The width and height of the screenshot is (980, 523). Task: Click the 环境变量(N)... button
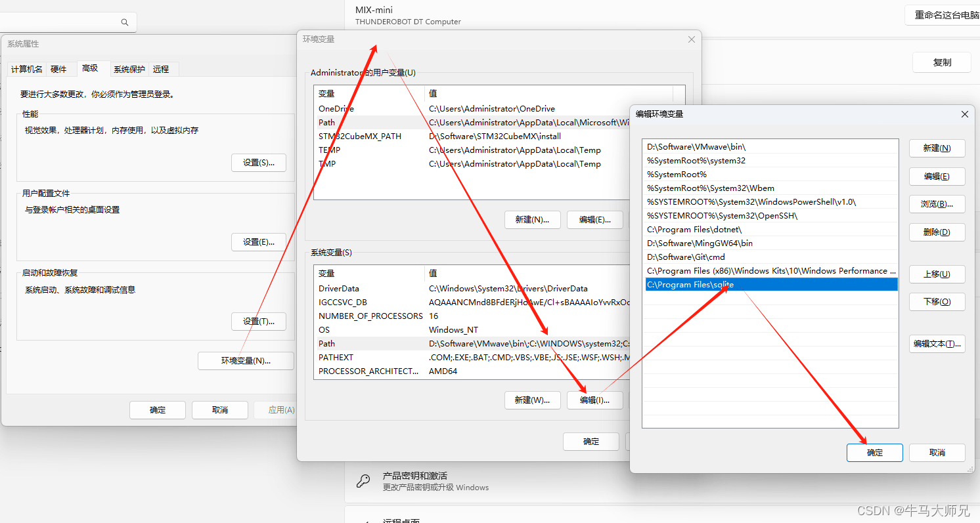coord(246,360)
